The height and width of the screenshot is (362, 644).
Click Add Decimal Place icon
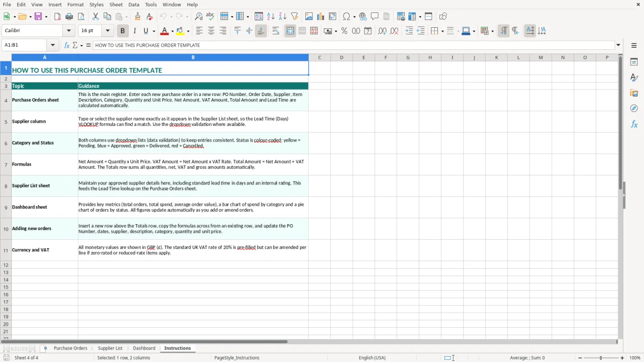(382, 31)
